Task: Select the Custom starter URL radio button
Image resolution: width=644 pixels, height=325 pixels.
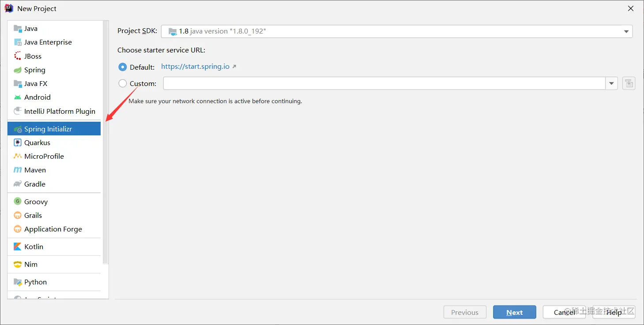Action: click(123, 83)
